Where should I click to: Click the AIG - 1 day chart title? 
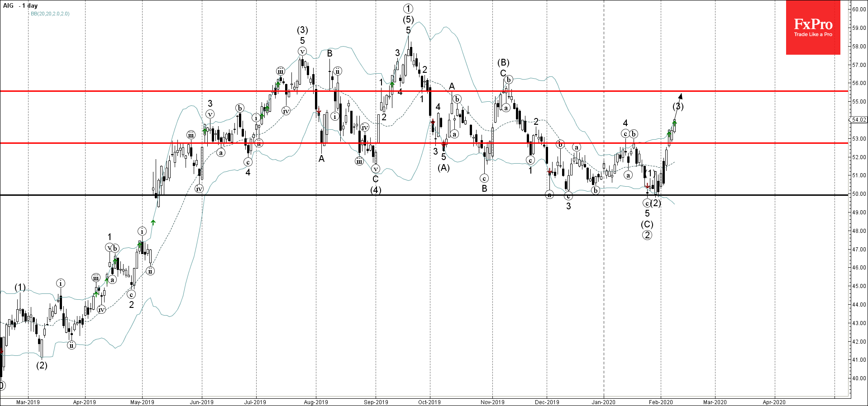(x=20, y=6)
